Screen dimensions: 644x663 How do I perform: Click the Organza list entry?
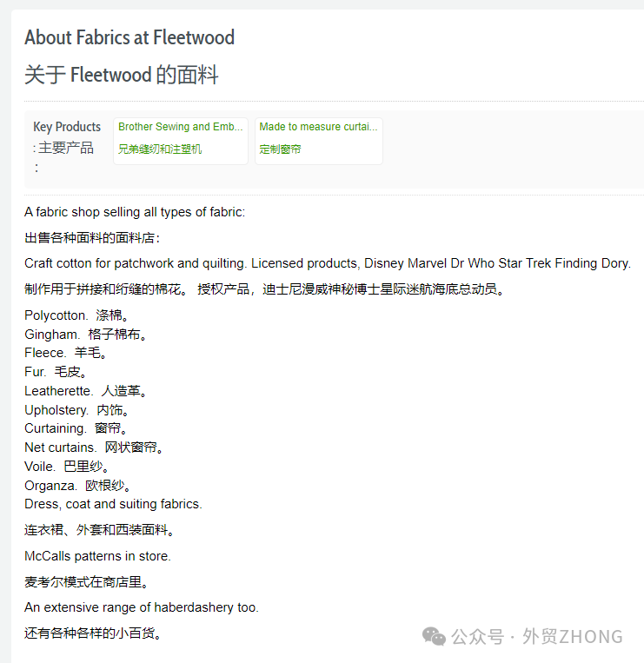51,486
